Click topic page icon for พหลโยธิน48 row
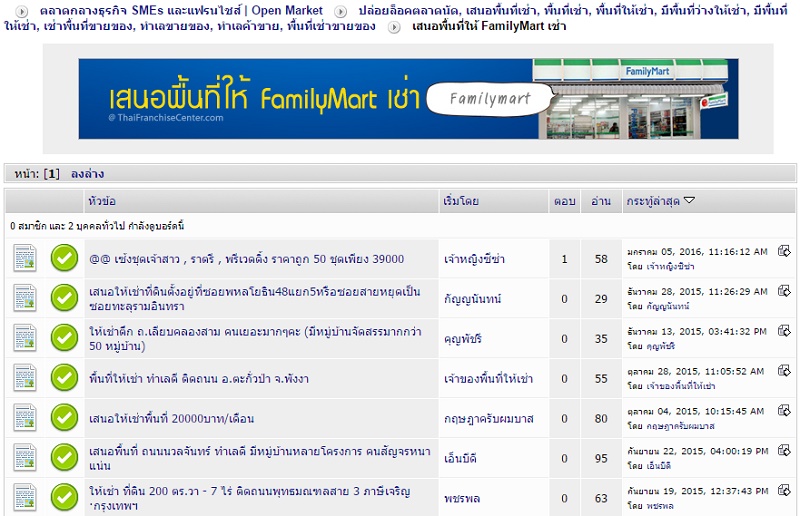This screenshot has width=800, height=516. pos(25,298)
